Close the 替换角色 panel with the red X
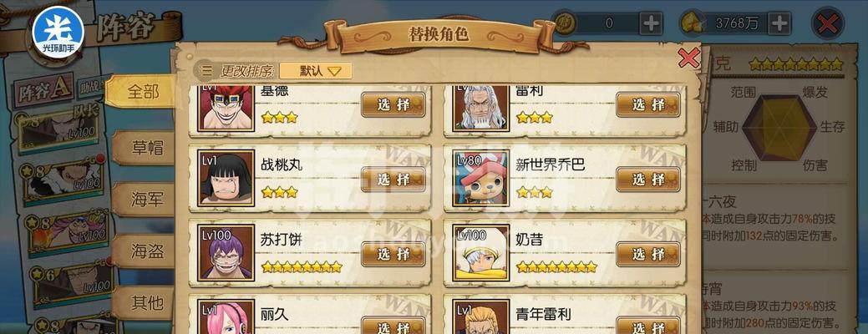This screenshot has width=868, height=334. [688, 58]
